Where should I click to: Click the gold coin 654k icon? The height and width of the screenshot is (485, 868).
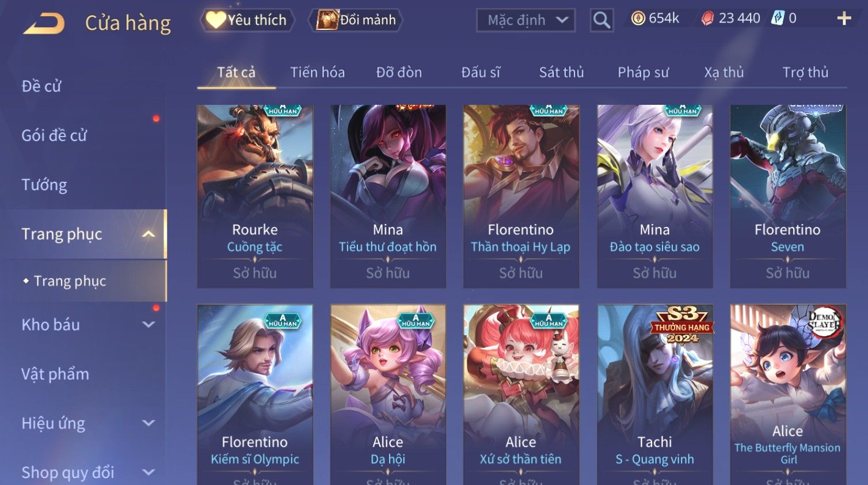tap(638, 18)
